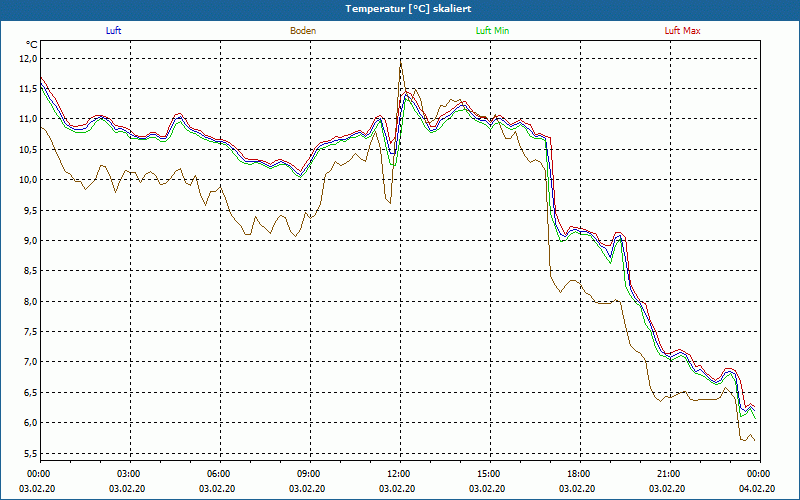Click the '5,5' y-axis value
800x500 pixels.
coord(31,453)
